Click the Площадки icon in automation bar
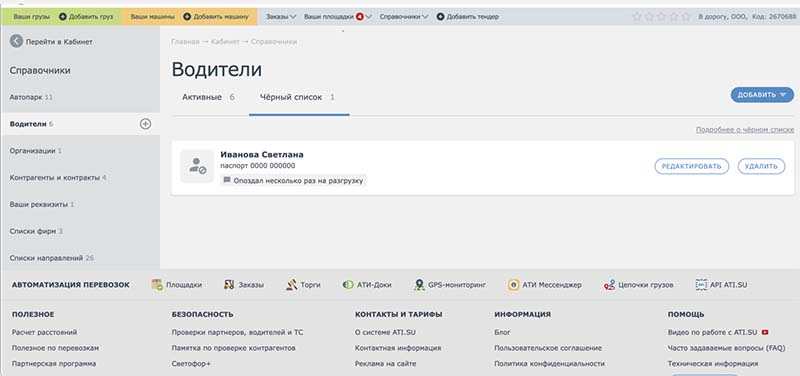This screenshot has height=376, width=800. pyautogui.click(x=157, y=285)
